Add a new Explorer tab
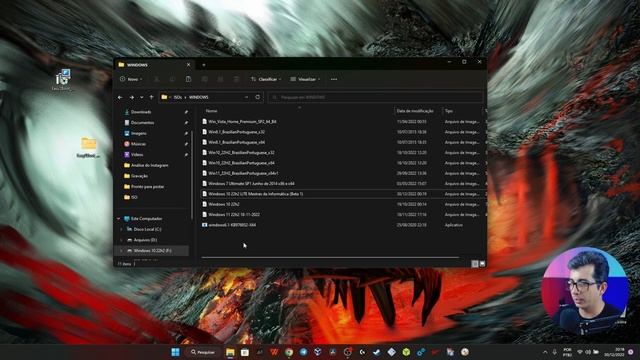 click(204, 64)
